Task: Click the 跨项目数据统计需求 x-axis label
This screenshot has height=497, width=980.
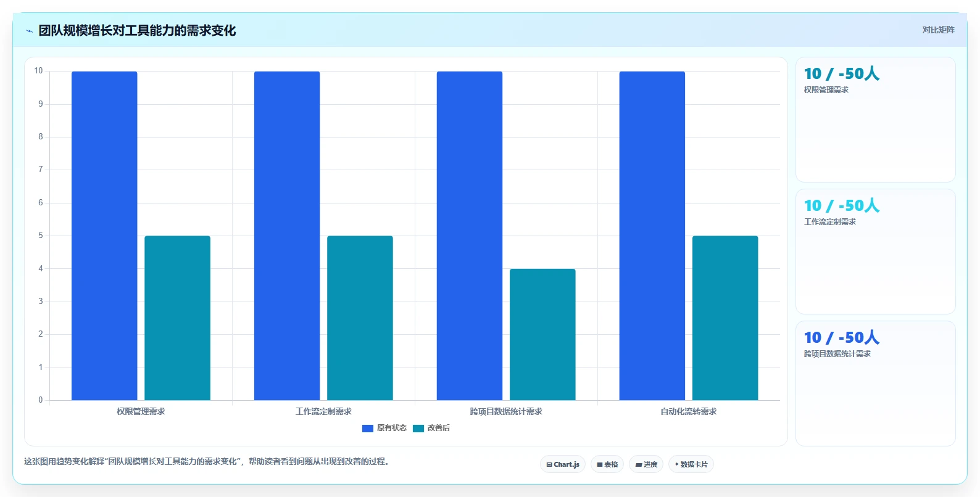Action: (506, 411)
